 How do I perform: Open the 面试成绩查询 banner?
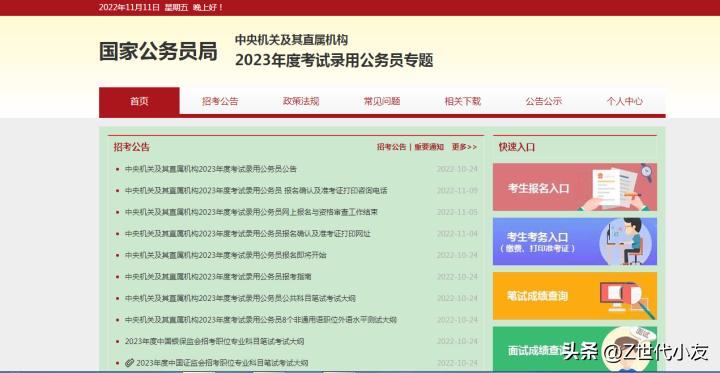tap(575, 349)
